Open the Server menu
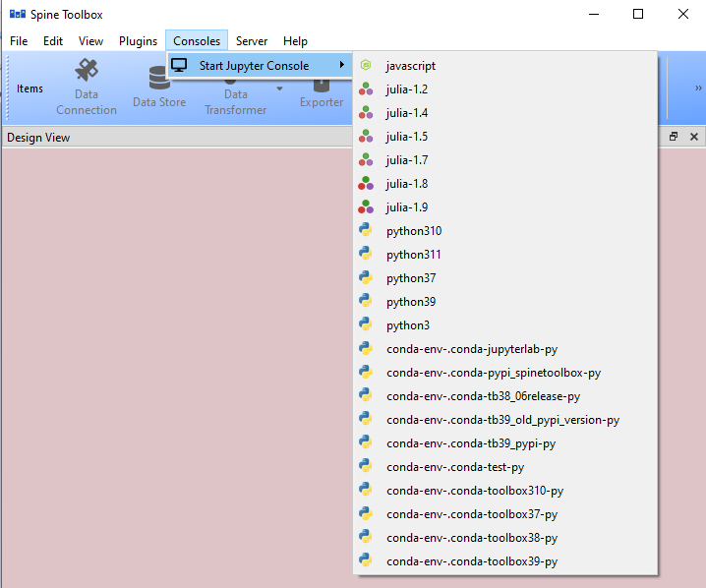 [x=252, y=41]
